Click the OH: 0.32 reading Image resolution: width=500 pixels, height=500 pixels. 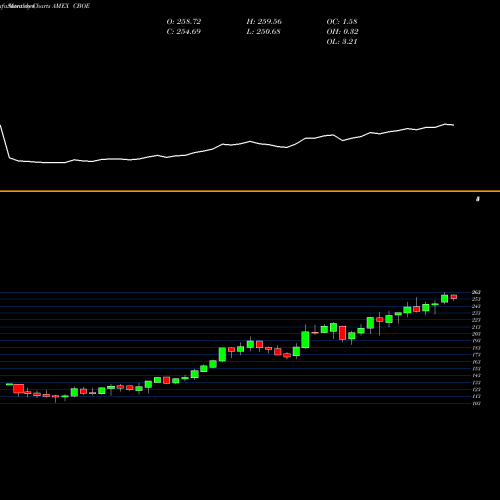coord(342,32)
